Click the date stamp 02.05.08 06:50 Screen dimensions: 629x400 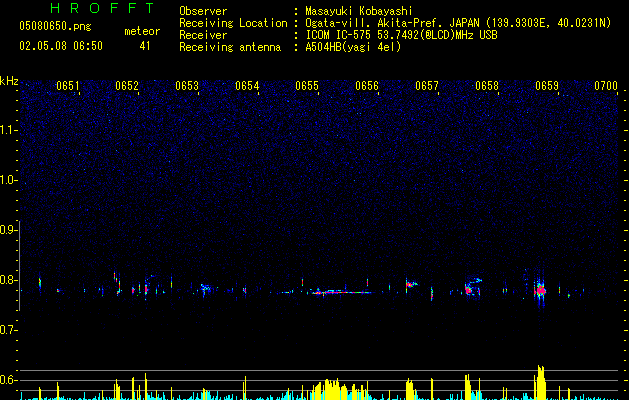click(x=61, y=46)
